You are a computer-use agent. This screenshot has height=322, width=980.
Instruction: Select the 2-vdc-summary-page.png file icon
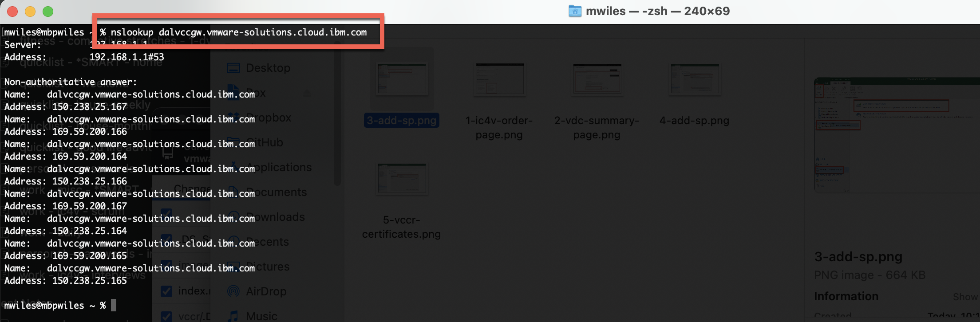(x=597, y=79)
